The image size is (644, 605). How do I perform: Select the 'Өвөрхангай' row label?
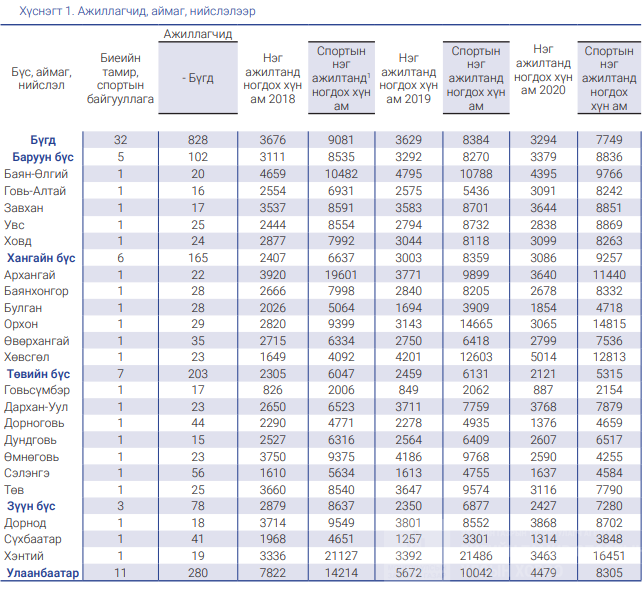pyautogui.click(x=37, y=341)
